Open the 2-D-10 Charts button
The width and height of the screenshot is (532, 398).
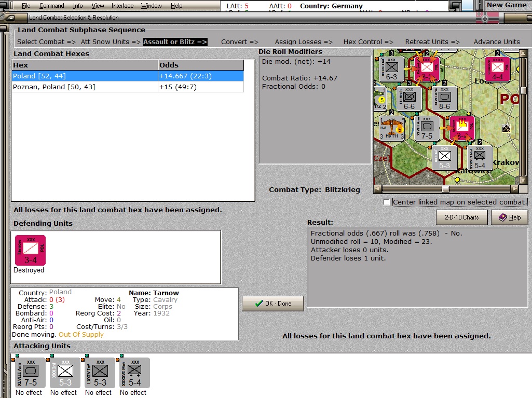point(461,217)
